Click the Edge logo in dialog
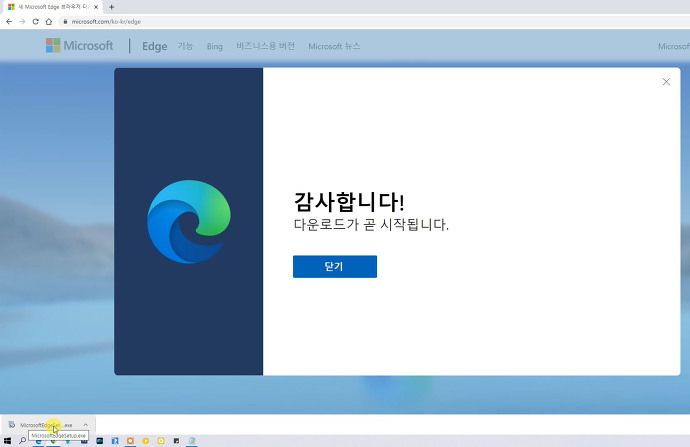Screen dimensions: 690x447 [x=189, y=222]
